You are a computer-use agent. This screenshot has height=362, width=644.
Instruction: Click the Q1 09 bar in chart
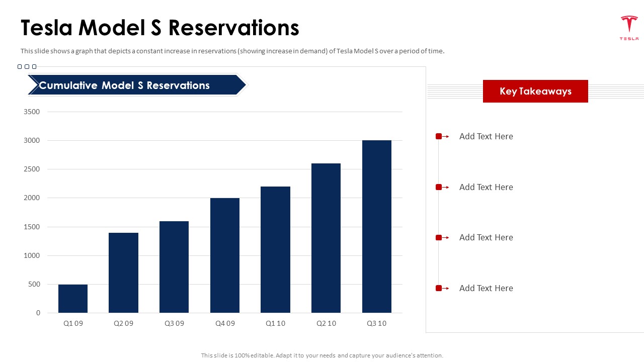[73, 299]
